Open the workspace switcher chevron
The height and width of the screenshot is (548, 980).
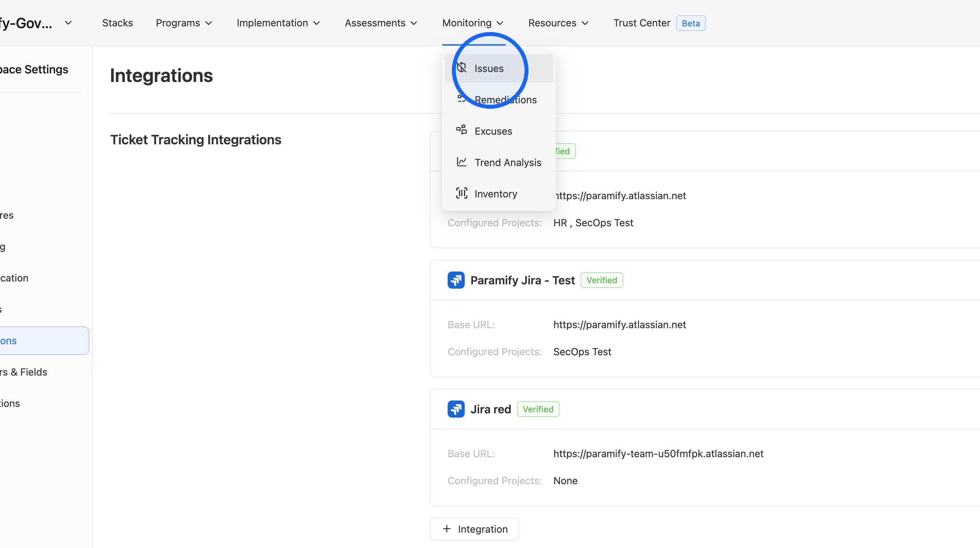[68, 23]
